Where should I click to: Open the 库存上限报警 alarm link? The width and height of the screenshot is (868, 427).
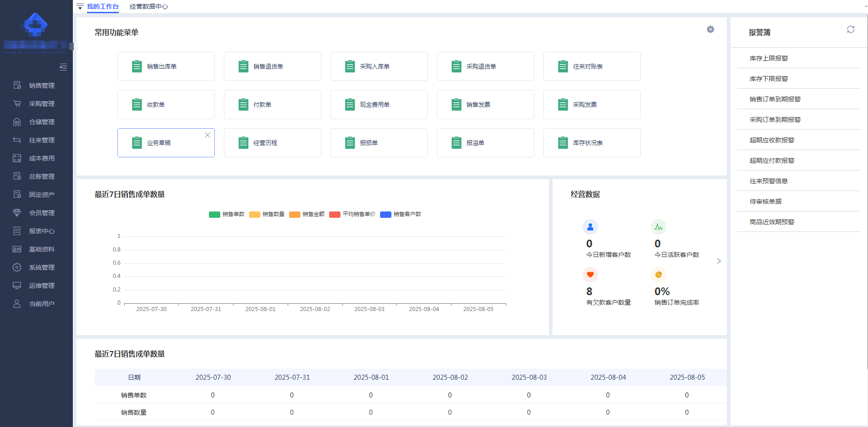[x=768, y=58]
